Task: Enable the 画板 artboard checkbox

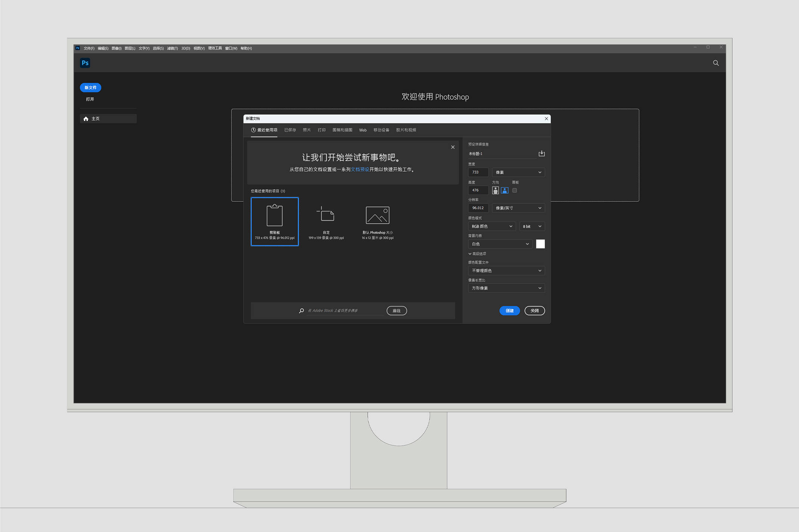Action: [514, 190]
